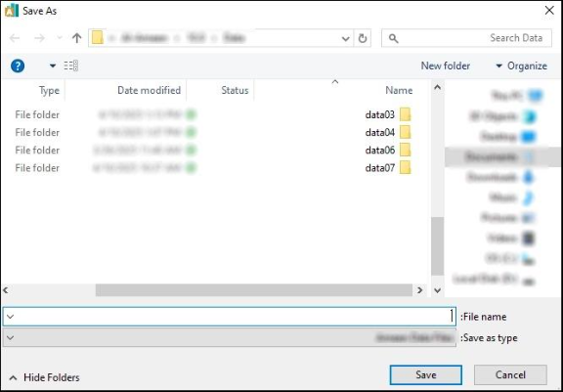Click the up arrow to go to the parent folder
The width and height of the screenshot is (563, 392).
coord(76,38)
